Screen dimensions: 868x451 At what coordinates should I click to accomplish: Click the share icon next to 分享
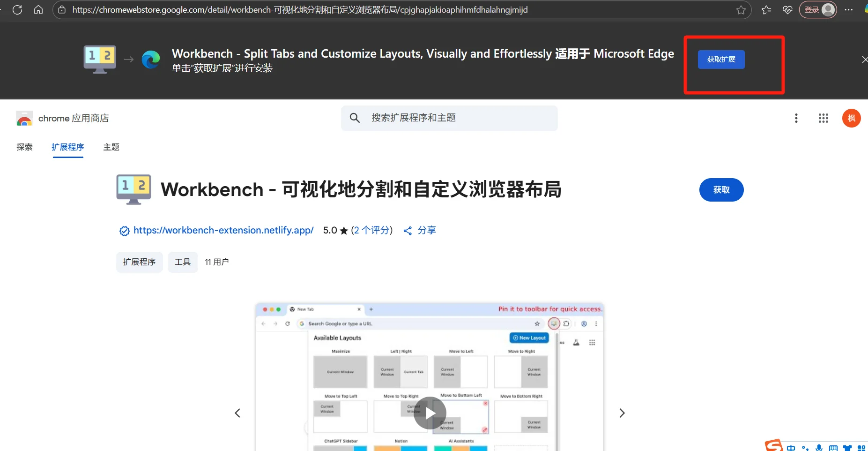pyautogui.click(x=408, y=230)
